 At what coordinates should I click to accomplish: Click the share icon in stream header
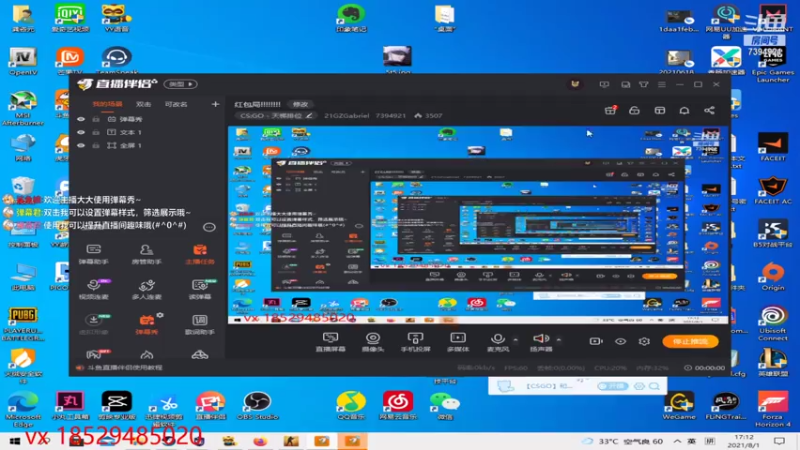coord(709,110)
